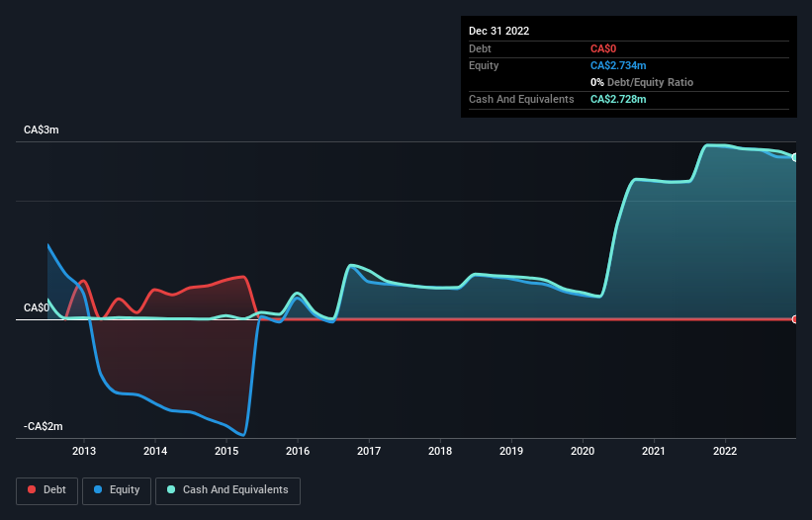
Task: Toggle the Equity series legend button
Action: point(117,490)
